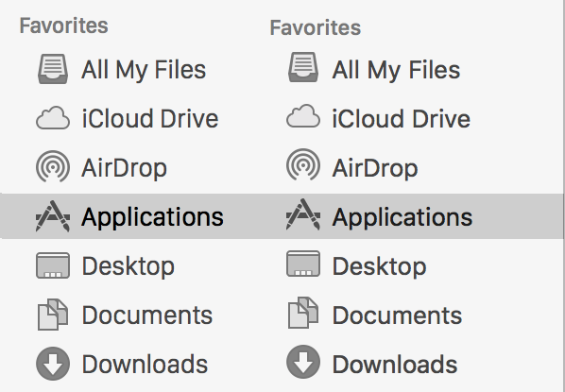Click the Applications icon in left sidebar
The height and width of the screenshot is (392, 565).
[53, 215]
